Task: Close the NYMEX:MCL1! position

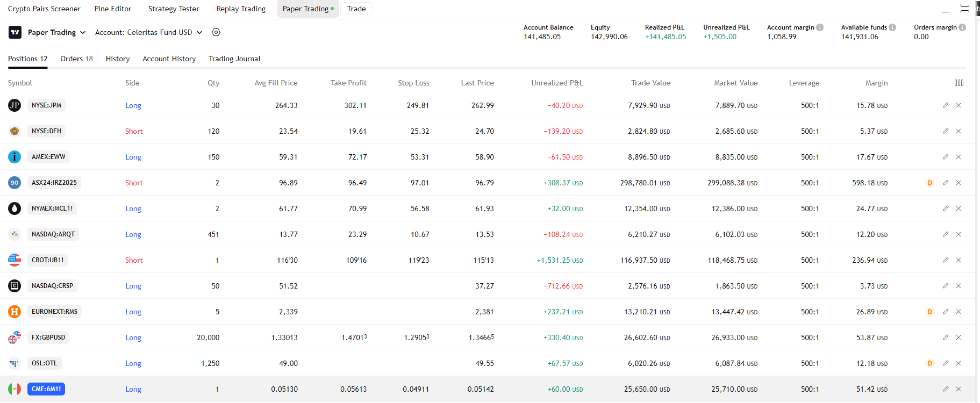Action: 958,208
